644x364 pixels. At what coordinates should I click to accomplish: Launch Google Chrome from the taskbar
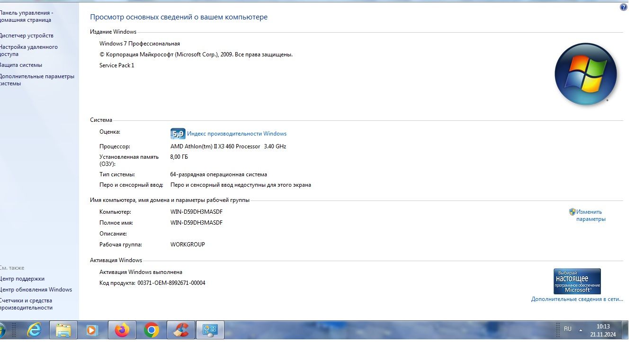point(152,330)
